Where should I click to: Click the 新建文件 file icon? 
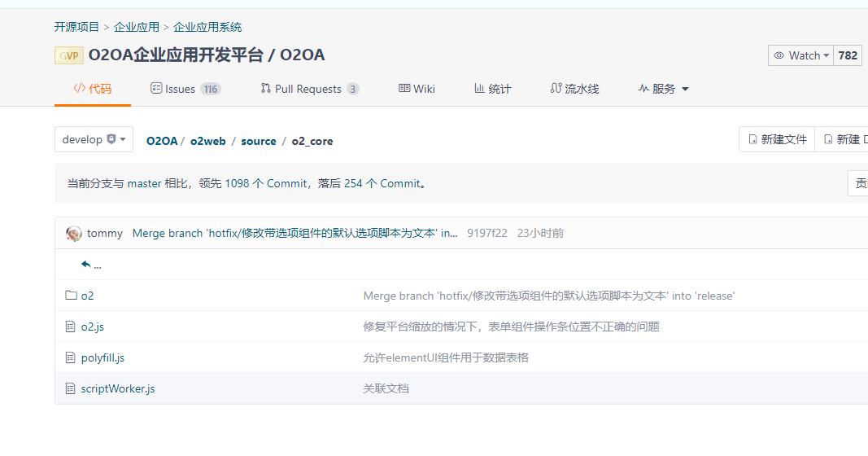[x=752, y=139]
